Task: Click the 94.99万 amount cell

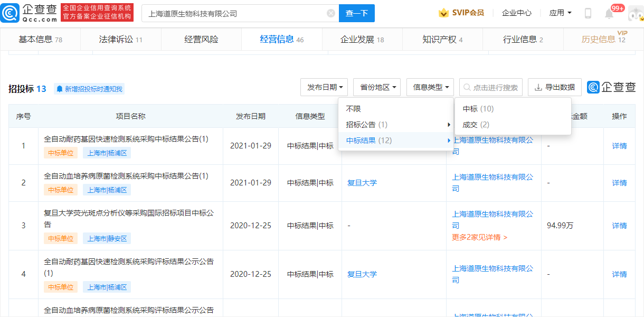Action: pyautogui.click(x=561, y=226)
